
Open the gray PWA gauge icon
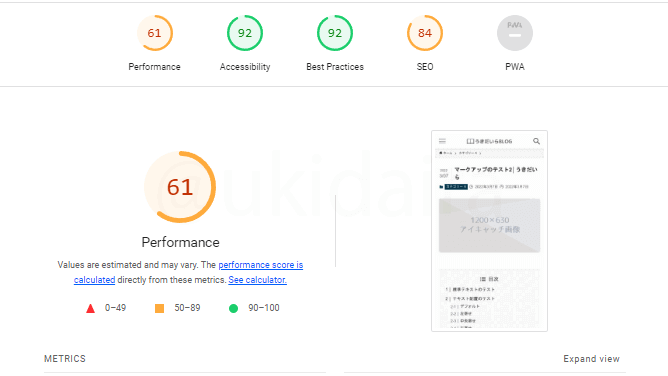click(515, 33)
